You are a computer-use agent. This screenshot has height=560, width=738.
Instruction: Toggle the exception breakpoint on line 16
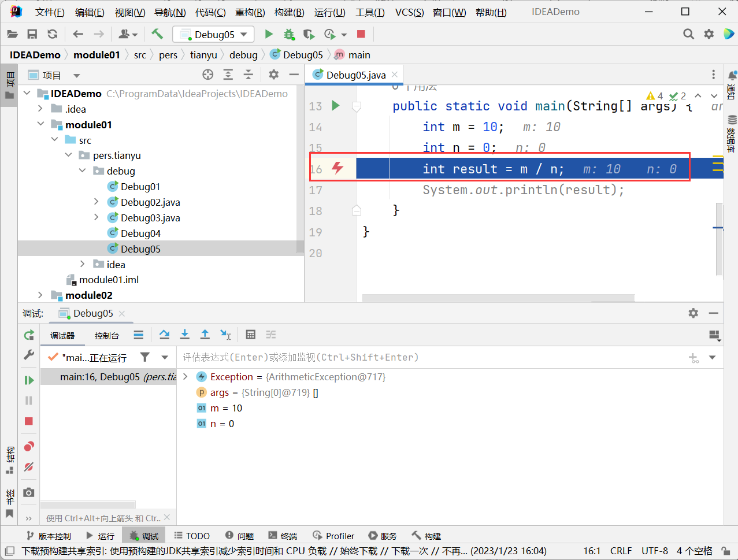[338, 168]
